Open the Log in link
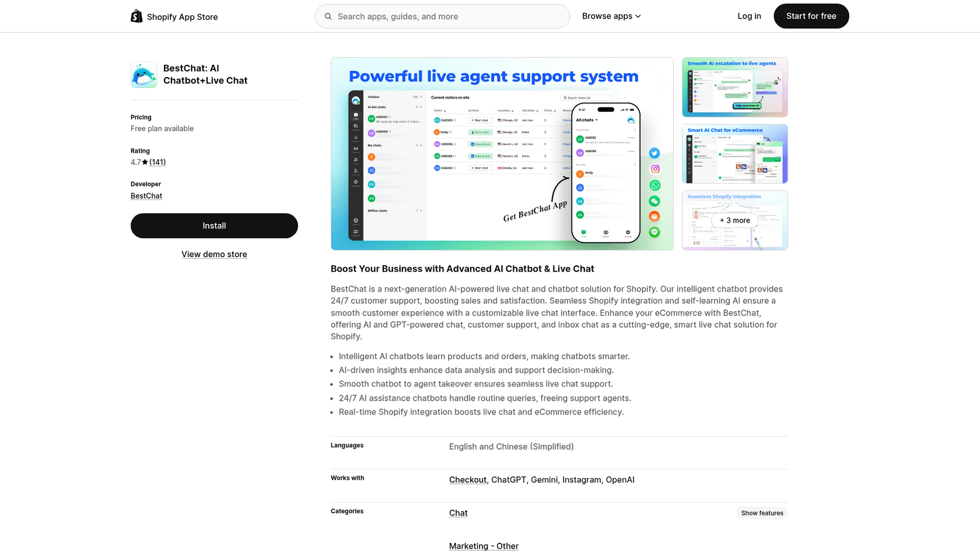This screenshot has height=551, width=980. coord(749,16)
